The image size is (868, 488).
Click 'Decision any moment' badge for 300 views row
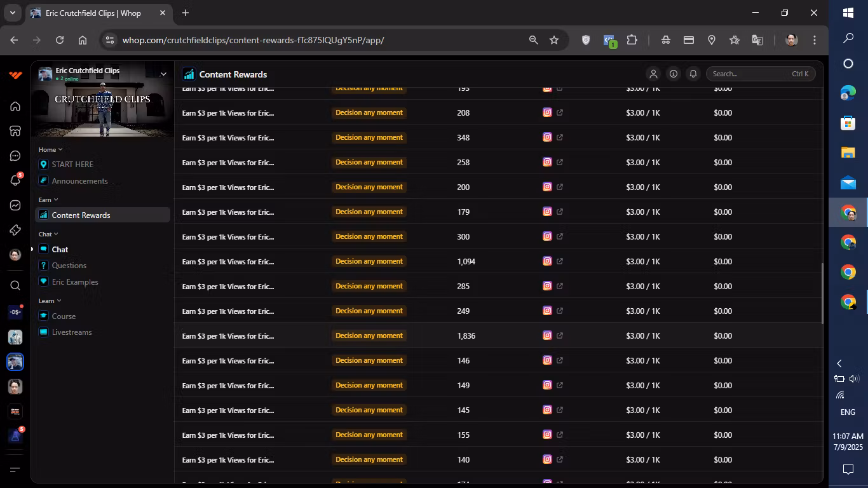click(369, 236)
